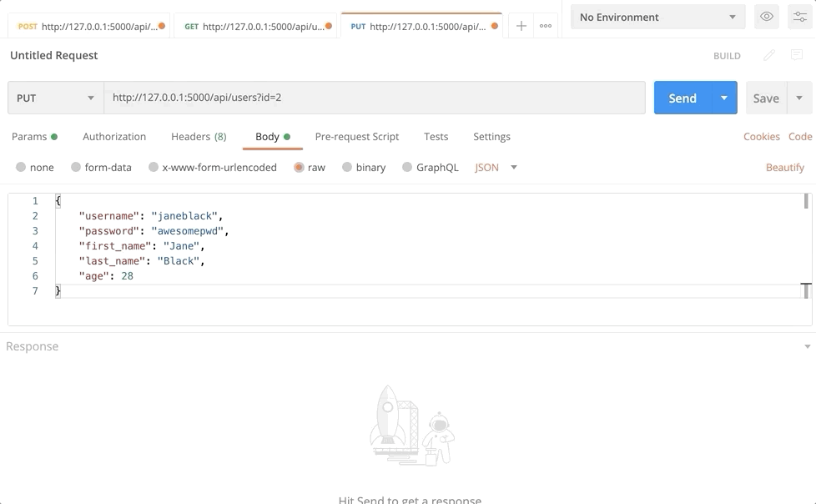Image resolution: width=816 pixels, height=504 pixels.
Task: Select the form-data body type
Action: 76,167
